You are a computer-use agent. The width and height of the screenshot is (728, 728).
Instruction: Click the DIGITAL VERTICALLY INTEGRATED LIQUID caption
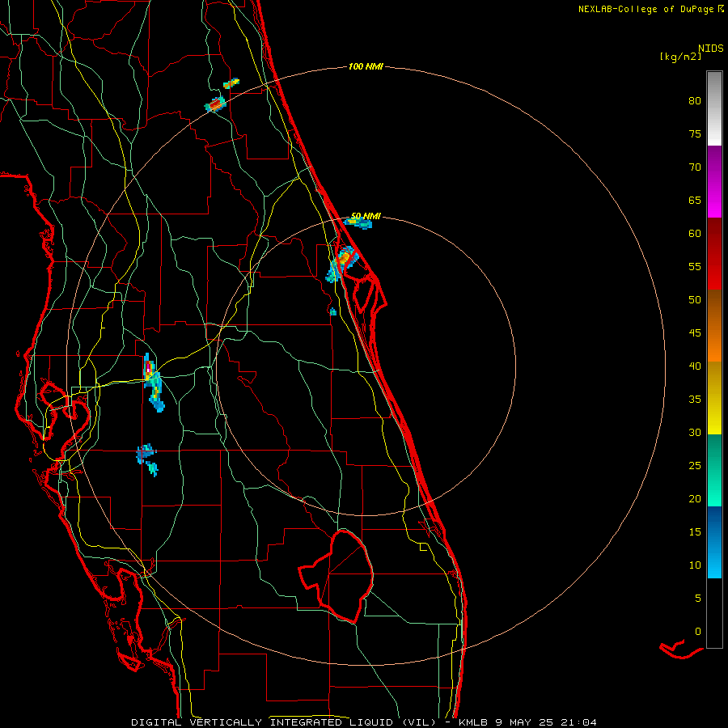point(284,722)
